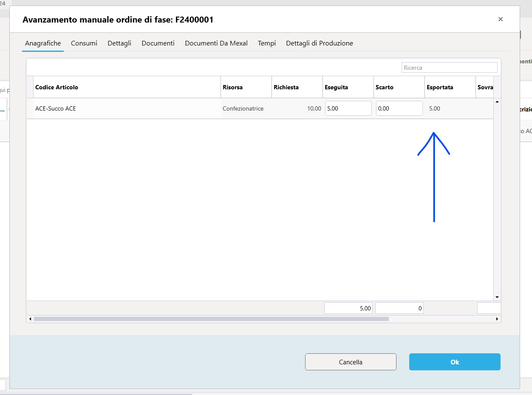Click the Scarto total footer field
Screen dimensions: 532x395
point(399,308)
